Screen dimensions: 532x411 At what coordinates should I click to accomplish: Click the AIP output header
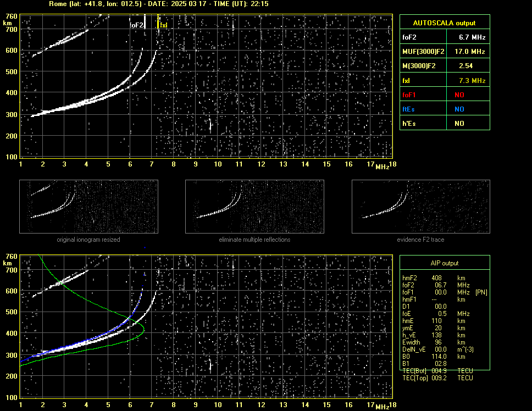445,263
